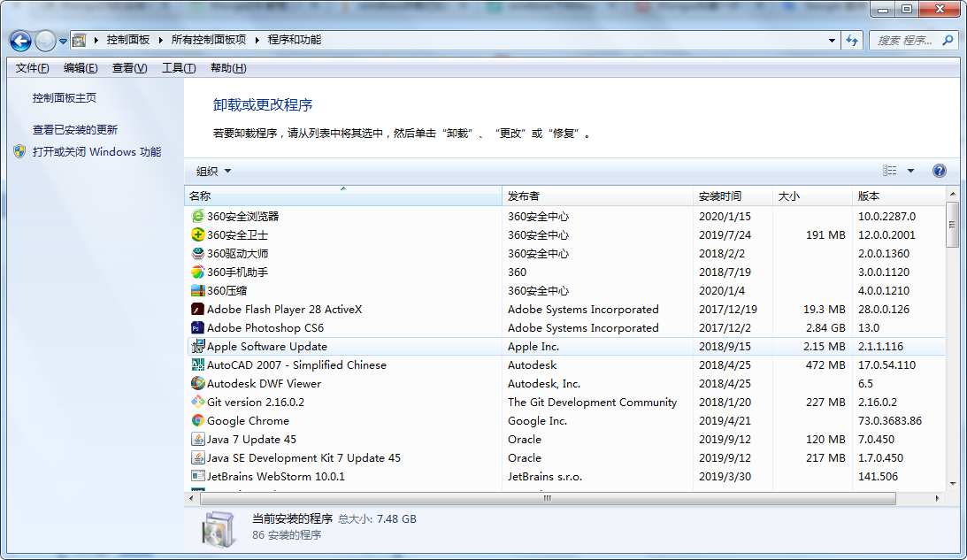Refresh the programs list view
The width and height of the screenshot is (967, 560).
pos(852,41)
